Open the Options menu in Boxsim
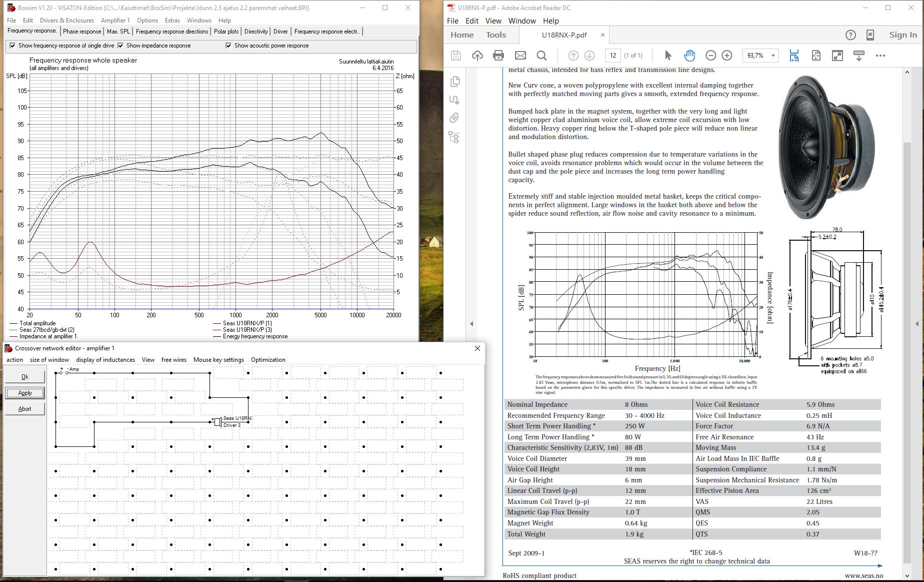Viewport: 924px width, 582px height. 147,21
